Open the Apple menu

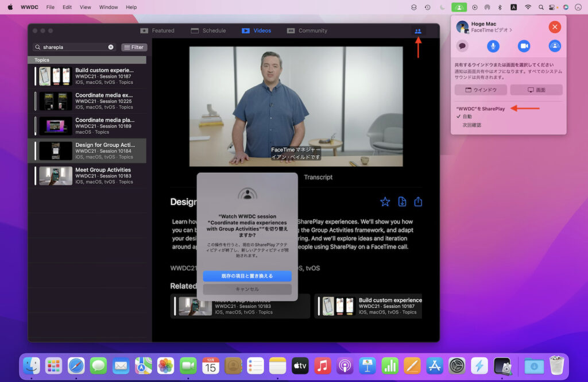(x=10, y=7)
